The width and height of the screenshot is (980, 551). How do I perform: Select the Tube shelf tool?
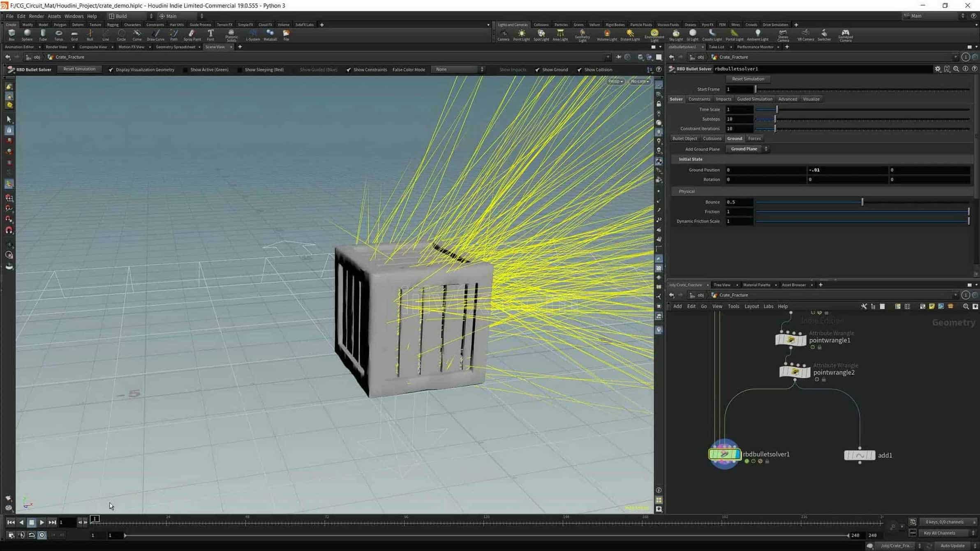point(43,35)
